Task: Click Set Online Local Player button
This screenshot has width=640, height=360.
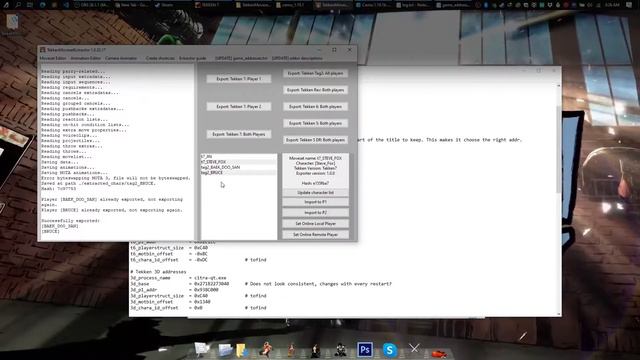Action: (316, 224)
